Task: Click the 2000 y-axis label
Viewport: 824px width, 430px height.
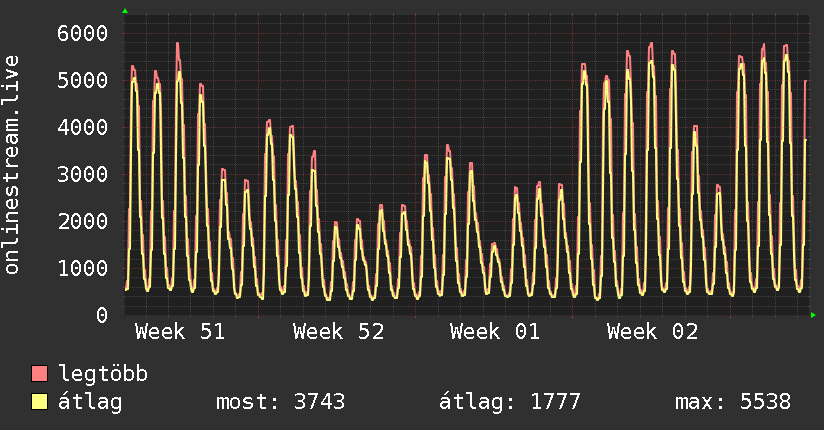Action: [83, 221]
